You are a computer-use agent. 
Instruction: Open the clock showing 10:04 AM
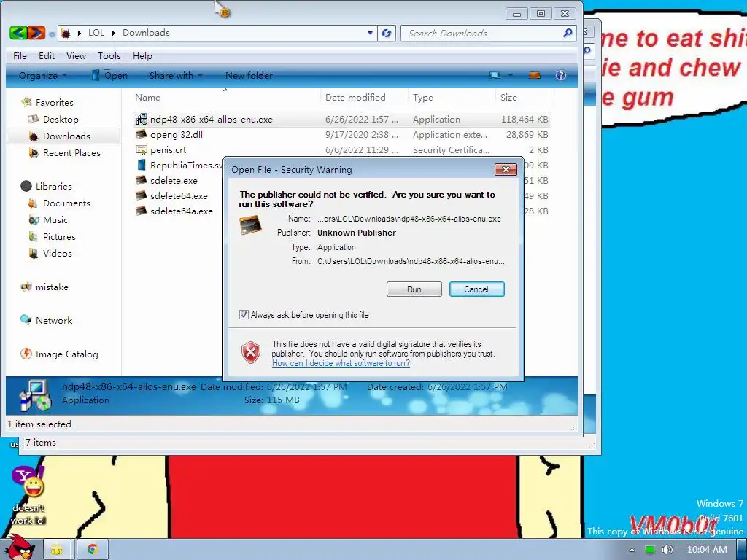[x=707, y=550]
